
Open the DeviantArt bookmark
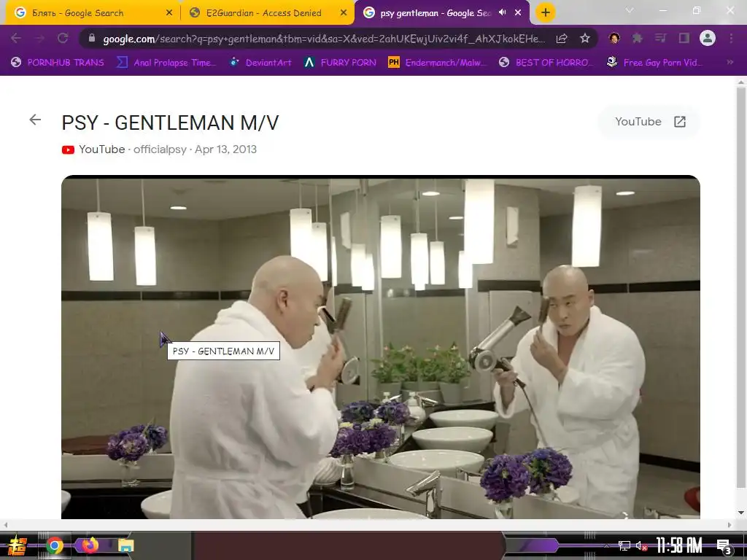coord(260,63)
